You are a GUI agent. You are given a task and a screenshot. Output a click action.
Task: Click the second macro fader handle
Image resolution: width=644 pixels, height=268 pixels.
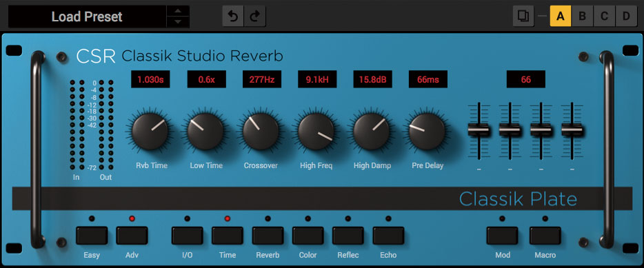510,130
